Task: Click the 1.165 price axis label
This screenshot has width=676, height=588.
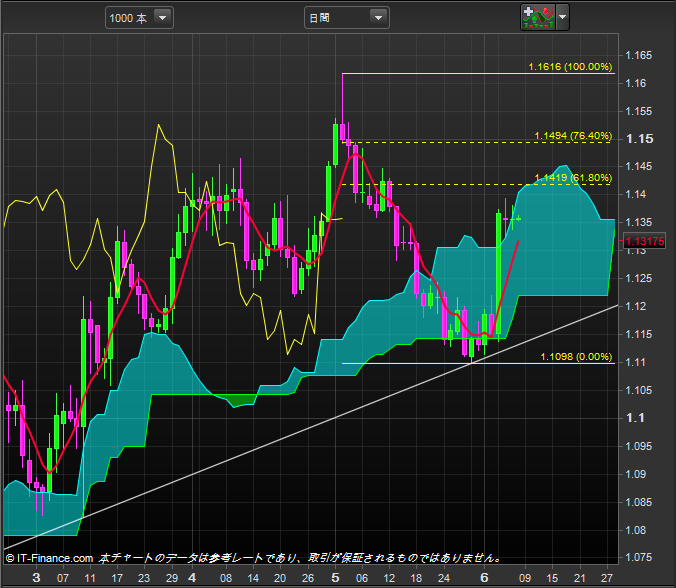Action: point(638,55)
